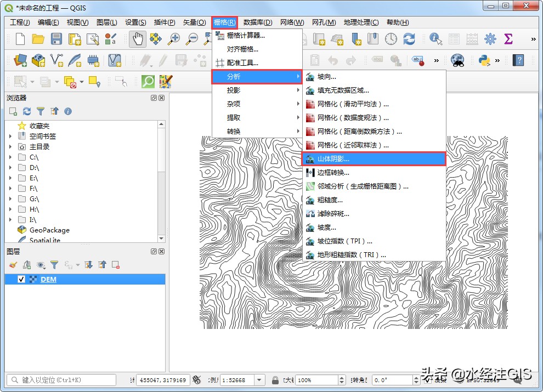Viewport: 543px width, 392px height.
Task: Click the Zoom In magnifier
Action: click(x=174, y=39)
